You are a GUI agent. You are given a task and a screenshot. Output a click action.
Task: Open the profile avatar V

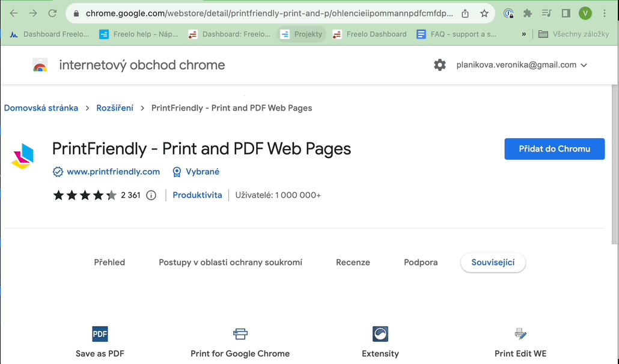tap(585, 13)
